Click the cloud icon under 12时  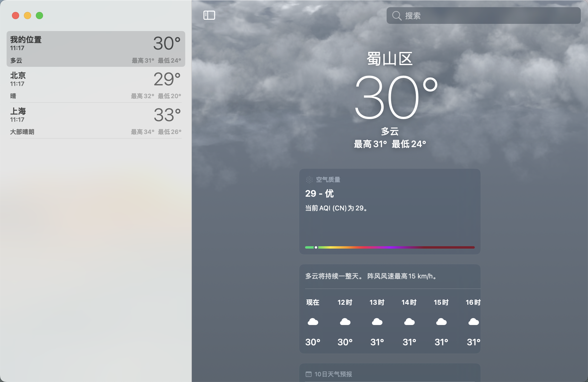click(345, 322)
